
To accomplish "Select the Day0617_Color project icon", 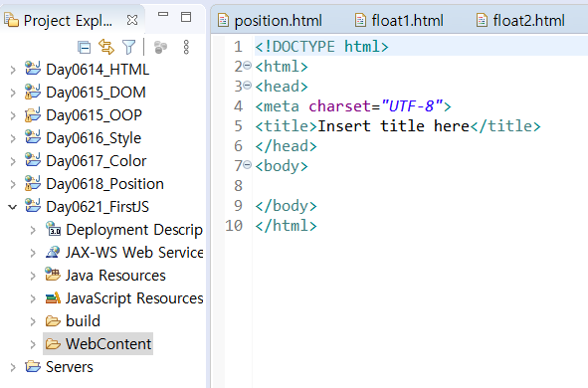I will [x=33, y=160].
